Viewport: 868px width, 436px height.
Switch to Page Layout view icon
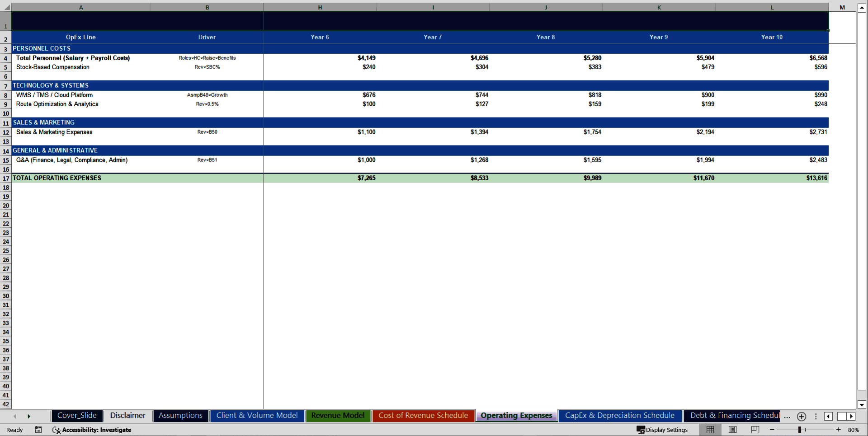(732, 430)
